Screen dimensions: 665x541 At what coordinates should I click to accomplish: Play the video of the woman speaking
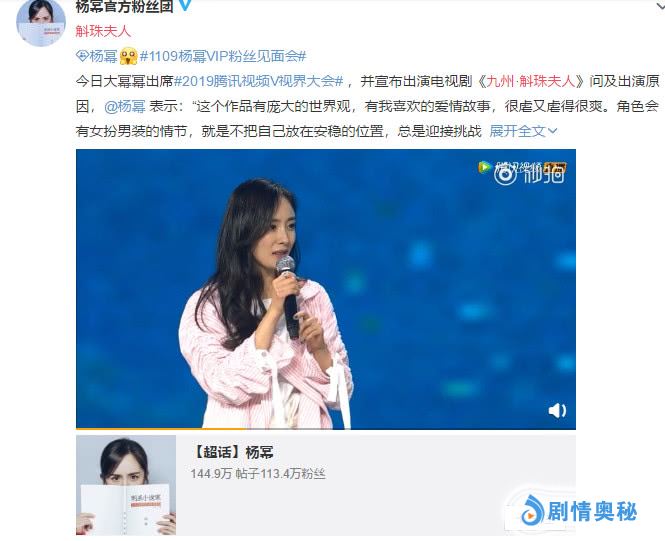point(326,289)
